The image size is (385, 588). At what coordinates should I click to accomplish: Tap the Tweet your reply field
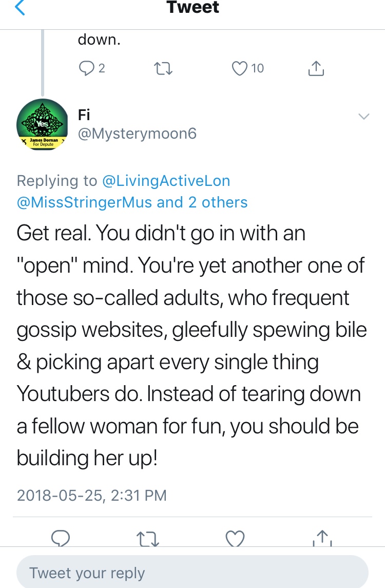coord(192,573)
